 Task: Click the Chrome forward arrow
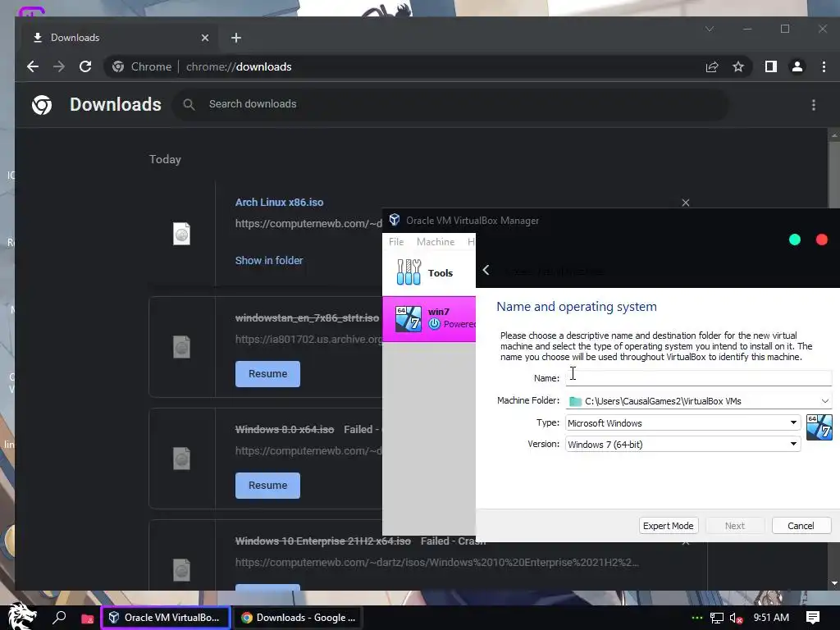[59, 66]
